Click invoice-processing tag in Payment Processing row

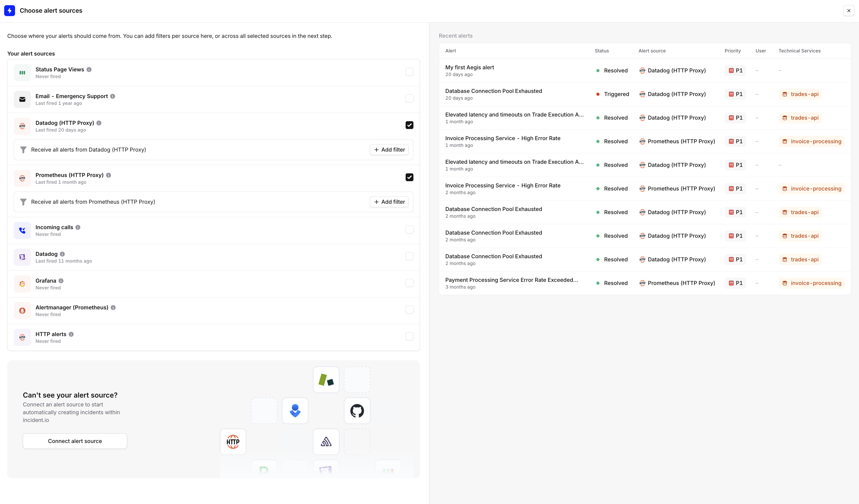point(811,283)
